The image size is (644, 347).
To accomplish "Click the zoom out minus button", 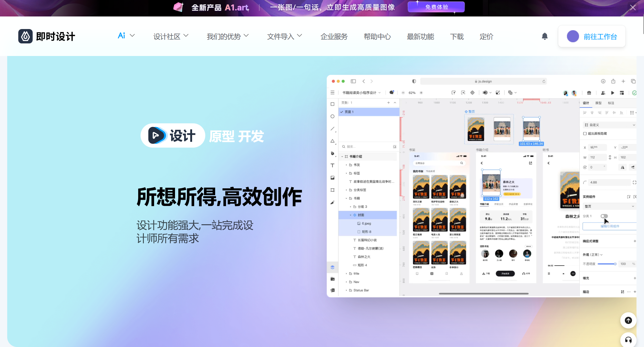I will pos(403,93).
